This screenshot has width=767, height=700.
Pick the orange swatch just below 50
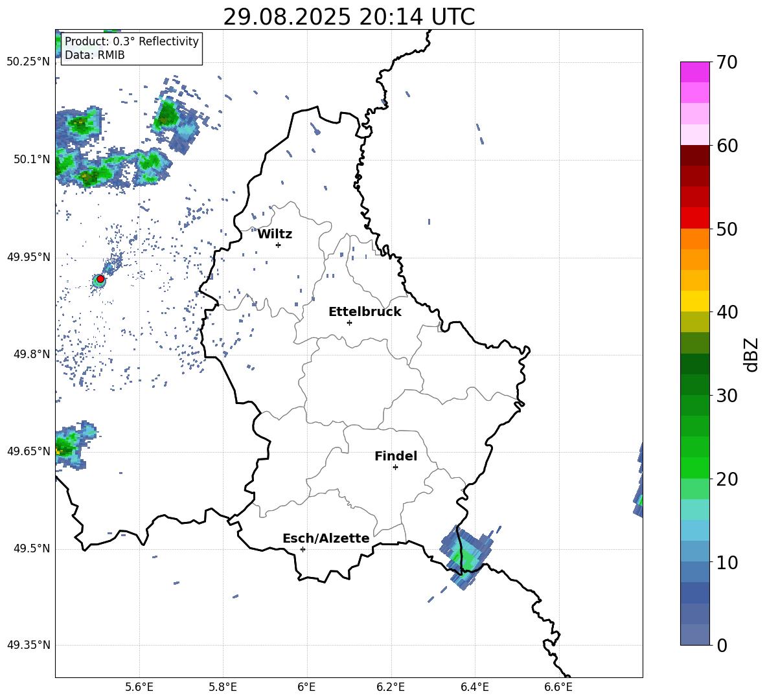pos(694,238)
